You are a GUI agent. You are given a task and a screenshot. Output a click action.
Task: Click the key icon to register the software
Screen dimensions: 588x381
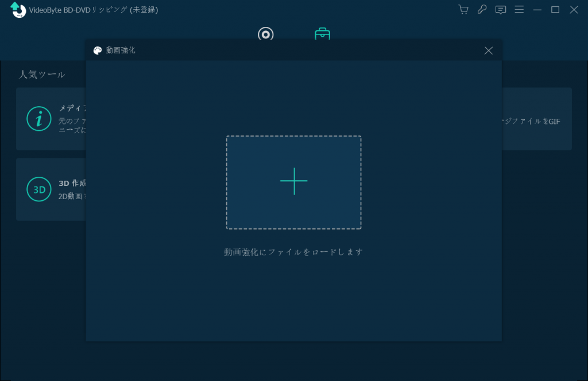point(482,10)
